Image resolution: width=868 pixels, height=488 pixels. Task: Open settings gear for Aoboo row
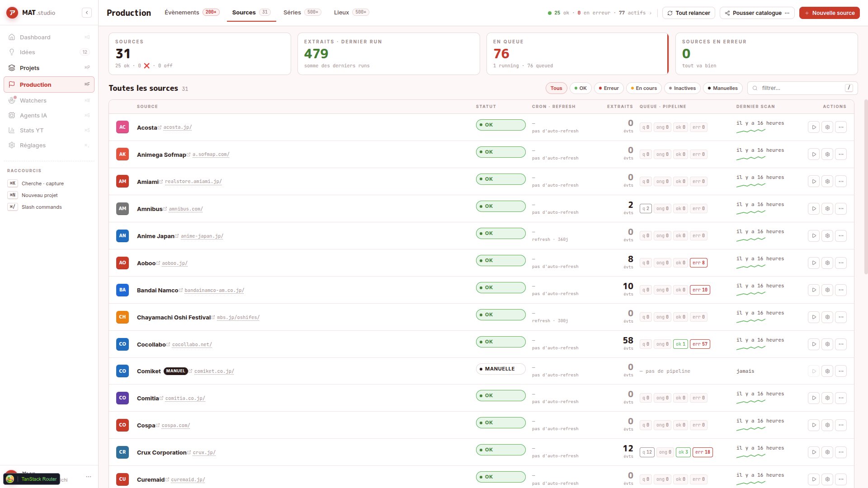pyautogui.click(x=827, y=263)
